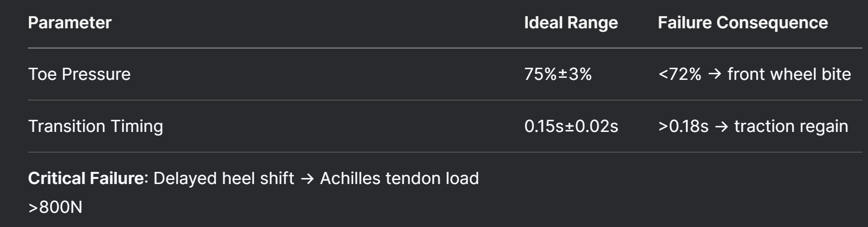Screen dimensions: 868x227
Task: Click the arrow after Delayed heel shift
Action: pyautogui.click(x=307, y=179)
